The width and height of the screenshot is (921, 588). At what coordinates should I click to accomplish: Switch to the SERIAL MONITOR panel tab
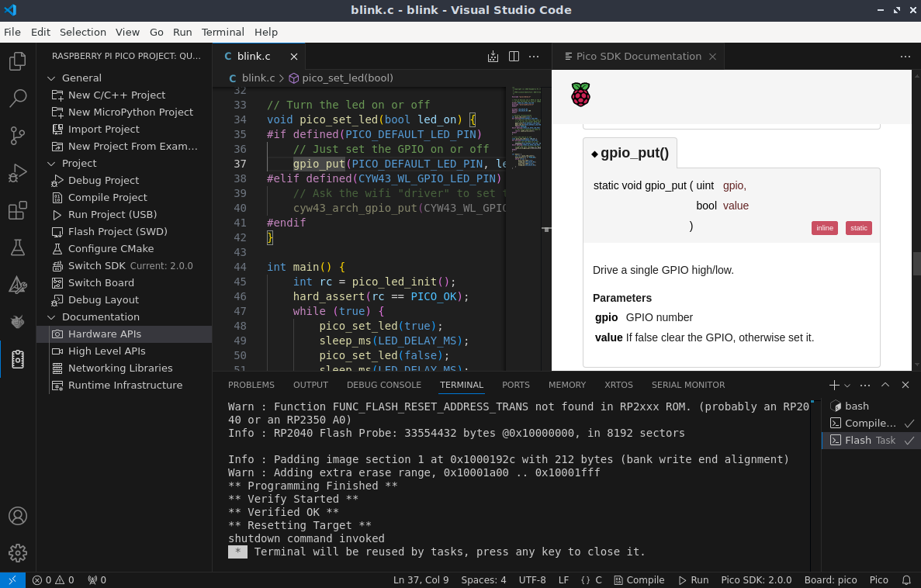pyautogui.click(x=687, y=385)
